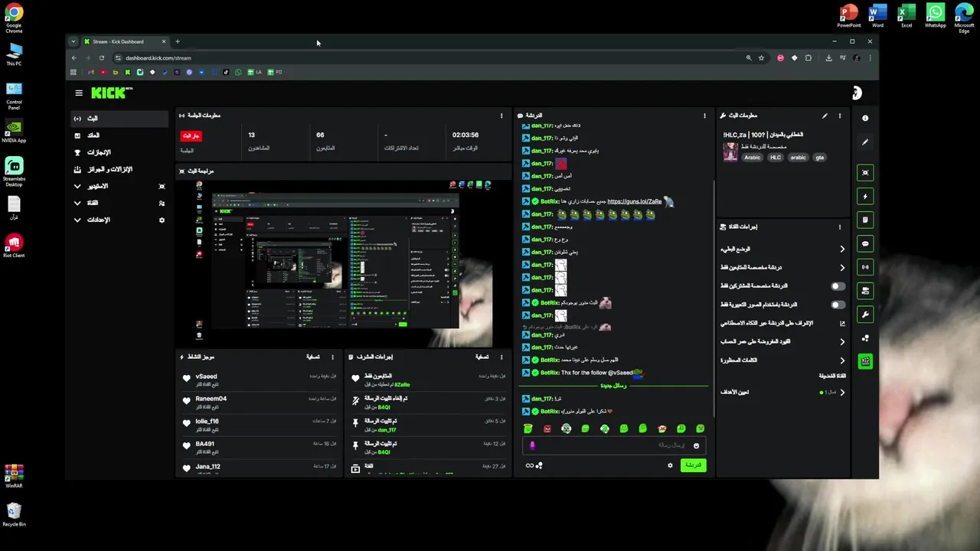Image resolution: width=980 pixels, height=551 pixels.
Task: Open channel actions panel three-dot menu
Action: (840, 227)
